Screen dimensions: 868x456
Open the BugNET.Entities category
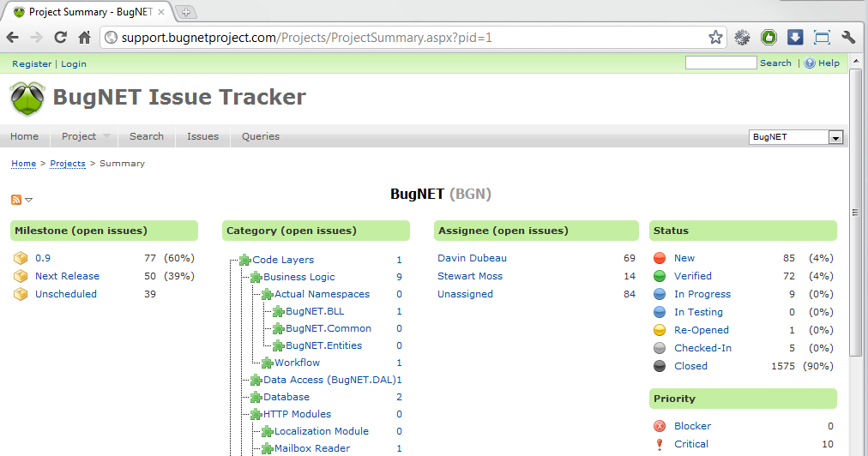coord(324,345)
